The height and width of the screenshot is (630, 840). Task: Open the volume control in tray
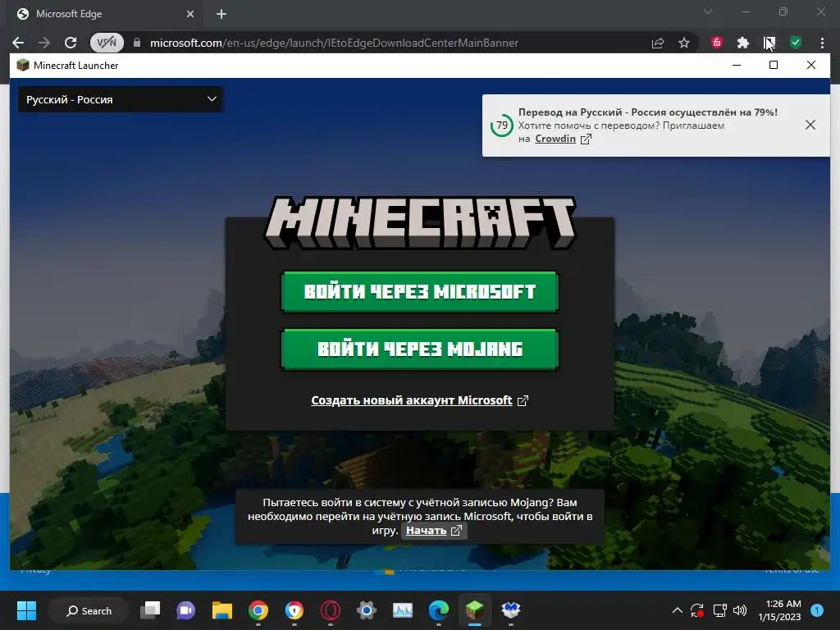(x=740, y=610)
